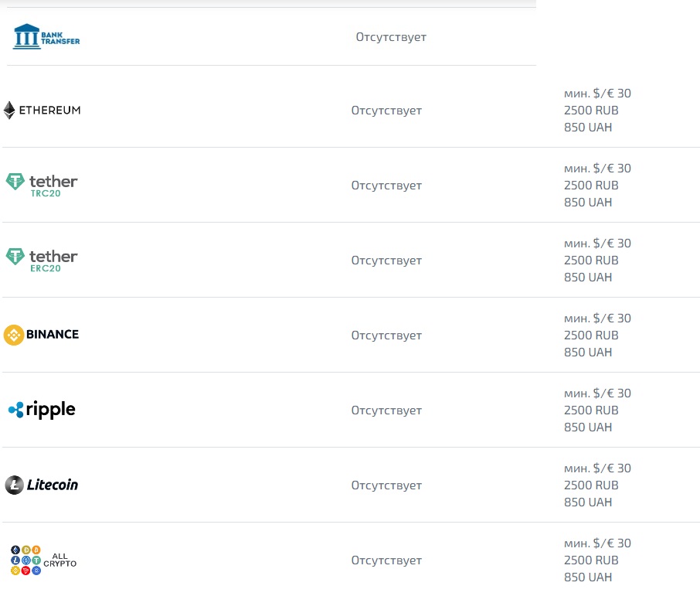Viewport: 700px width, 596px height.
Task: Click 'Отсутствует' in the Binance row
Action: (x=386, y=335)
